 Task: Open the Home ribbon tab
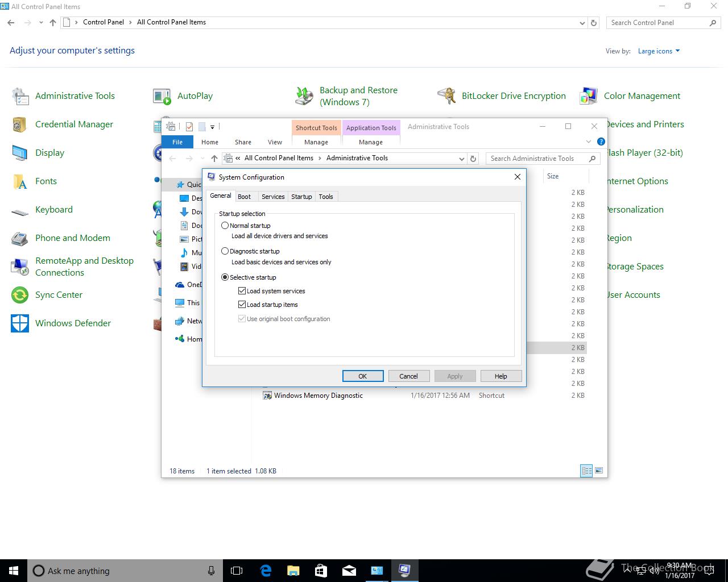[210, 142]
